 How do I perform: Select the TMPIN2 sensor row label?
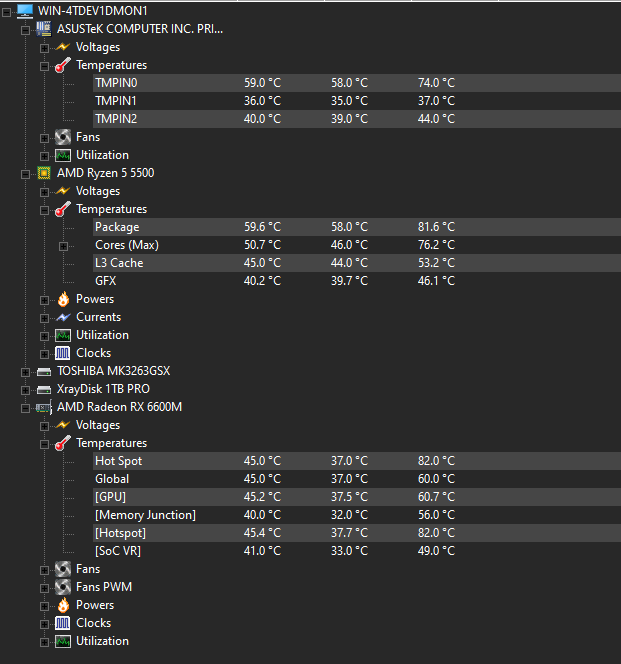tap(116, 119)
